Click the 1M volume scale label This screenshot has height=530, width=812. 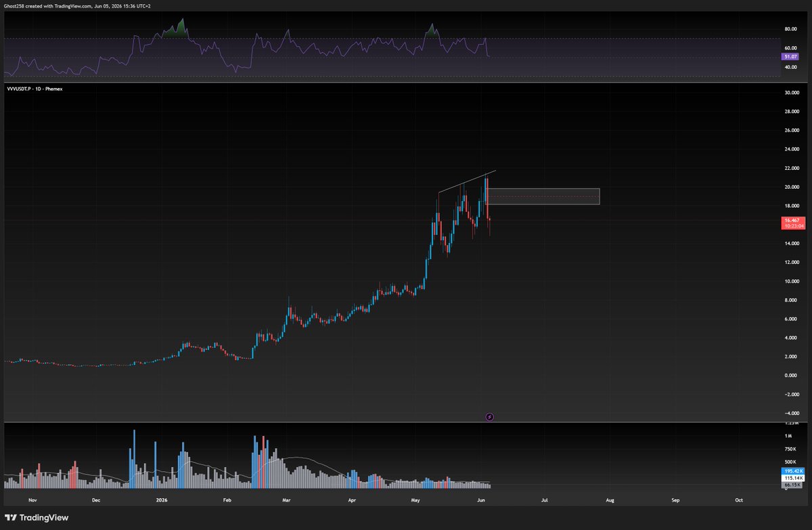[x=788, y=436]
